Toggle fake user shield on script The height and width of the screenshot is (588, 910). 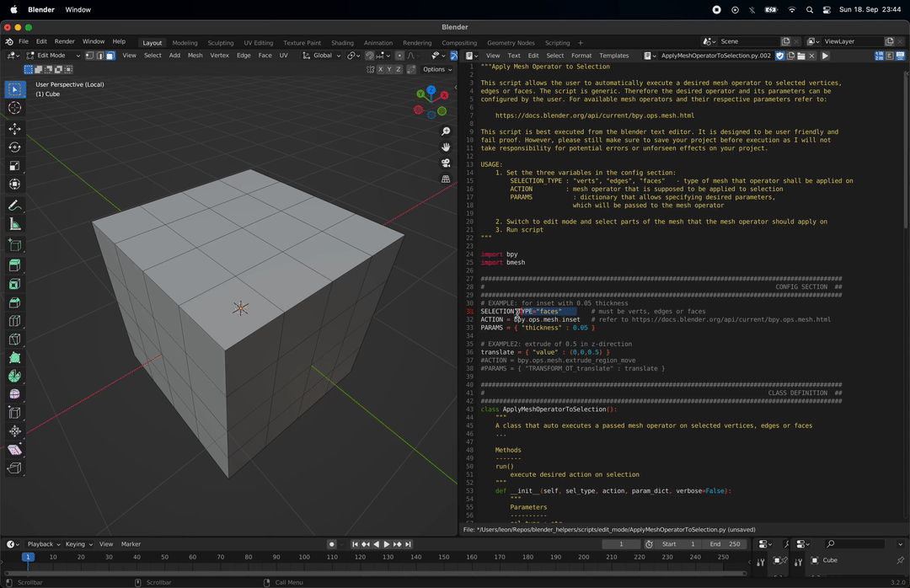[780, 56]
